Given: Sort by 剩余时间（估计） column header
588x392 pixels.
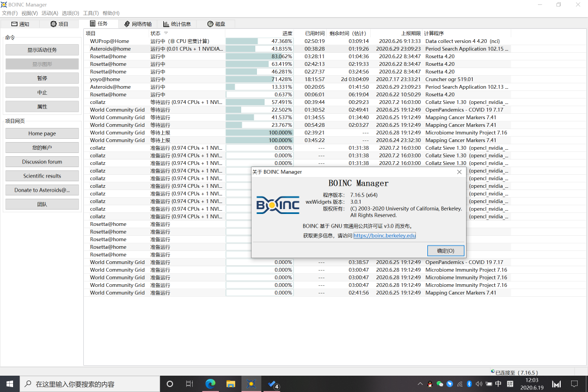Looking at the screenshot, I should point(348,33).
